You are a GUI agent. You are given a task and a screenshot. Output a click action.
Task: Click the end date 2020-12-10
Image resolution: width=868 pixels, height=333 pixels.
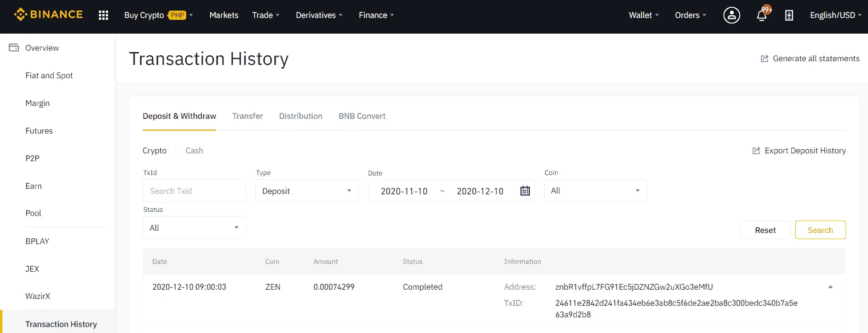(480, 191)
